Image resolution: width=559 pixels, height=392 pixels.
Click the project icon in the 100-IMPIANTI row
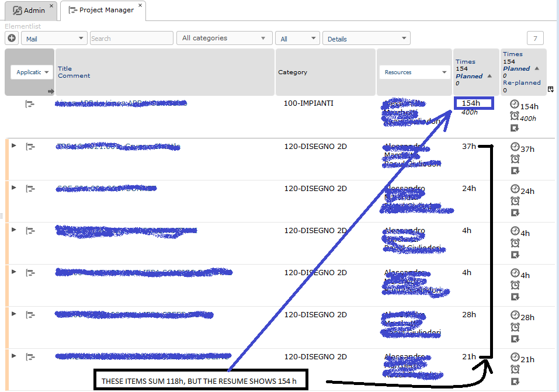click(30, 104)
